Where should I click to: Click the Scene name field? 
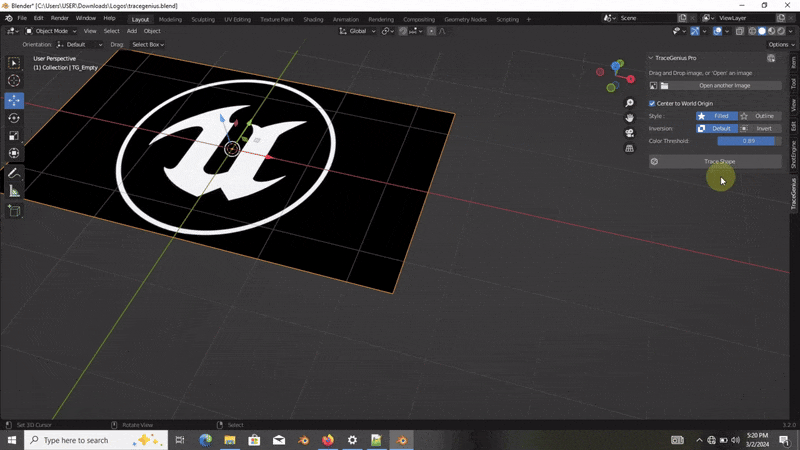pyautogui.click(x=647, y=18)
